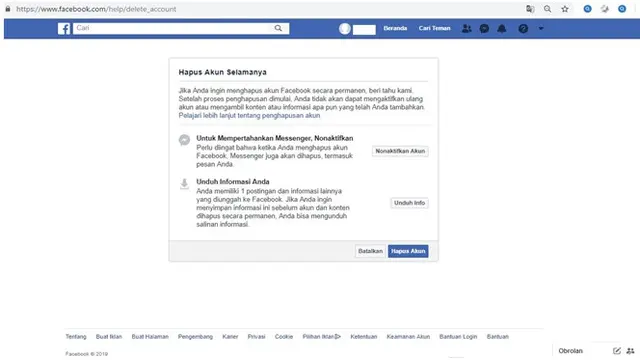The height and width of the screenshot is (360, 640).
Task: Click the Messenger icon beside Untuk Mempertahankan Messenger
Action: pyautogui.click(x=184, y=140)
